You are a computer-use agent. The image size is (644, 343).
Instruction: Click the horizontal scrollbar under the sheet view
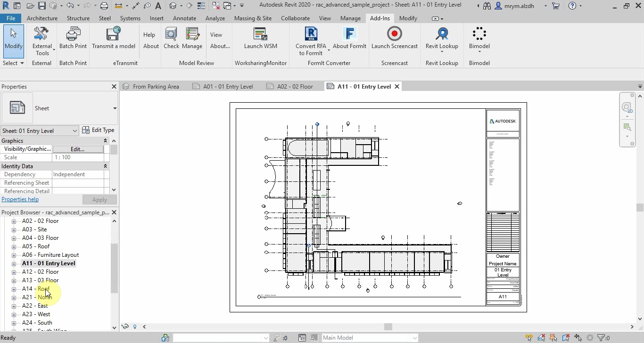click(388, 327)
